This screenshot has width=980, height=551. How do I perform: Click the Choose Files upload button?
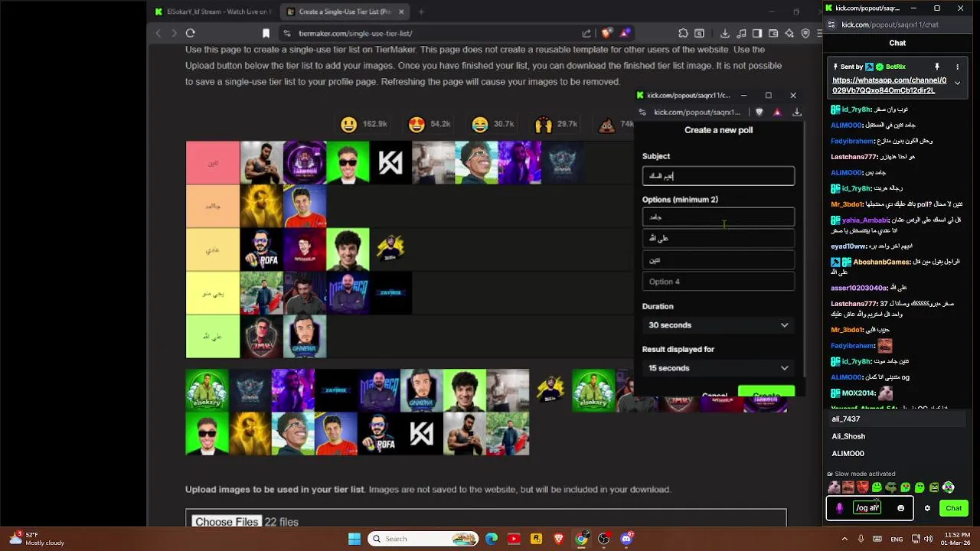[227, 522]
